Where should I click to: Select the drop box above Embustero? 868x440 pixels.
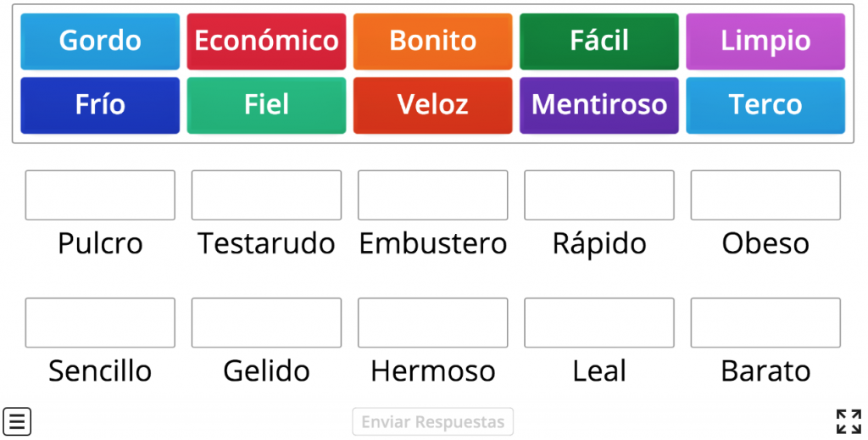432,195
